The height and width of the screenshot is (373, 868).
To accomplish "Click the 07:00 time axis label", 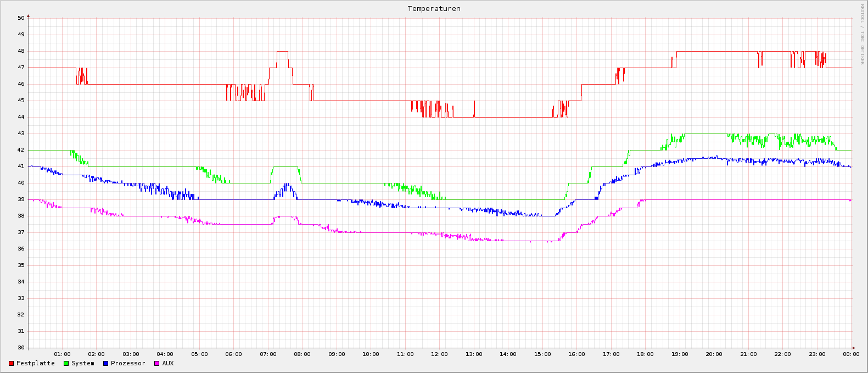I will click(268, 354).
